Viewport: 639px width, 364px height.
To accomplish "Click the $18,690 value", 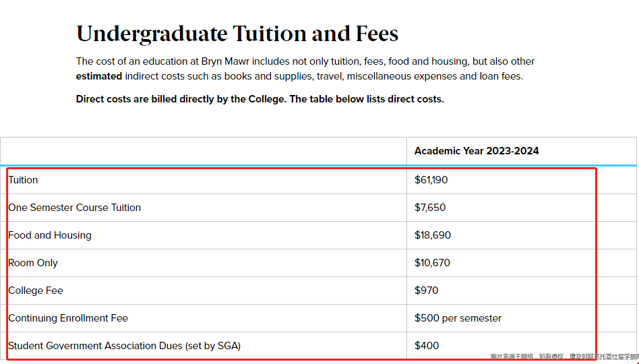I will [x=432, y=235].
